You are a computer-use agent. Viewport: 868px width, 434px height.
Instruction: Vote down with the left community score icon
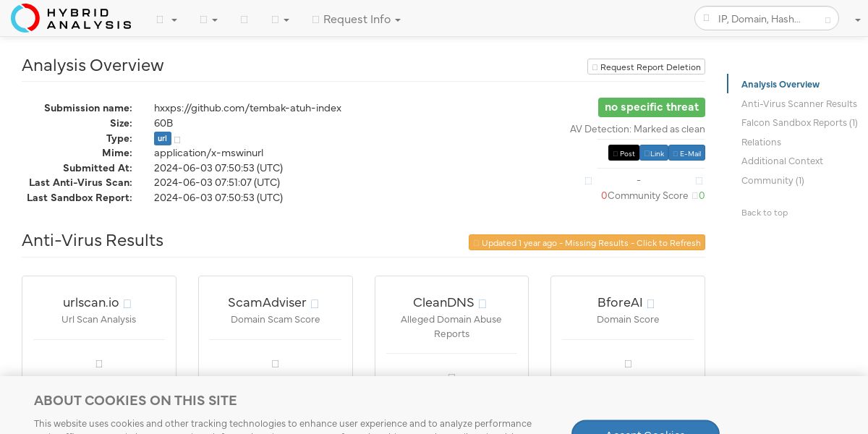[x=588, y=181]
